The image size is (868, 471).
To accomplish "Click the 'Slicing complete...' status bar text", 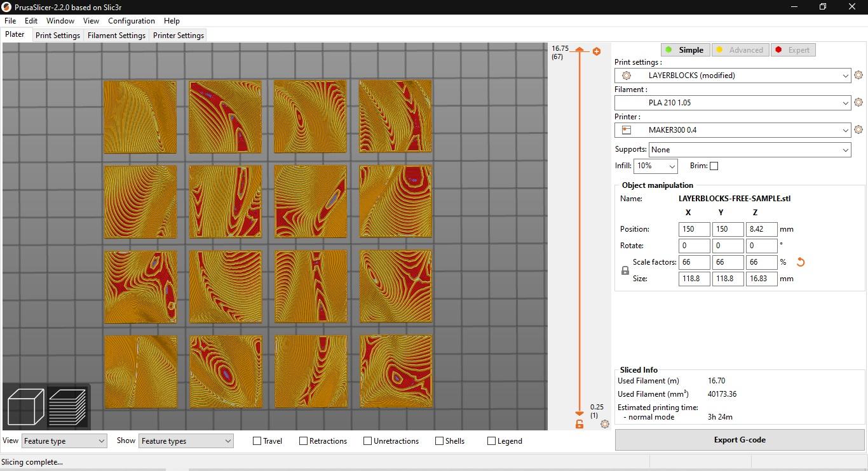I will coord(32,462).
